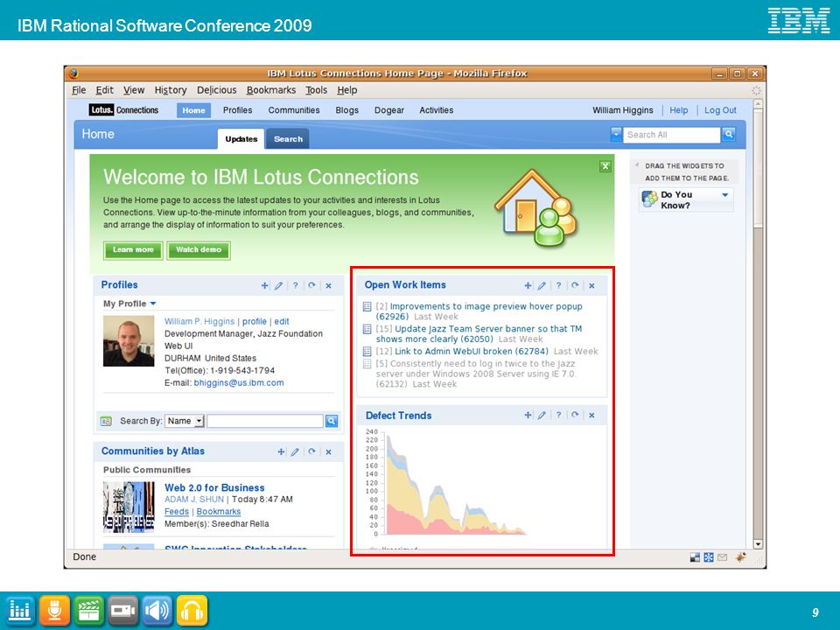Open the File menu
Screen dimensions: 840x630
(79, 90)
